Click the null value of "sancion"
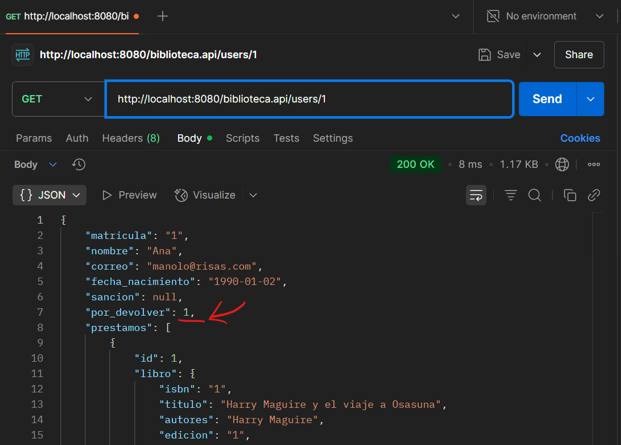The width and height of the screenshot is (621, 445). [x=164, y=297]
